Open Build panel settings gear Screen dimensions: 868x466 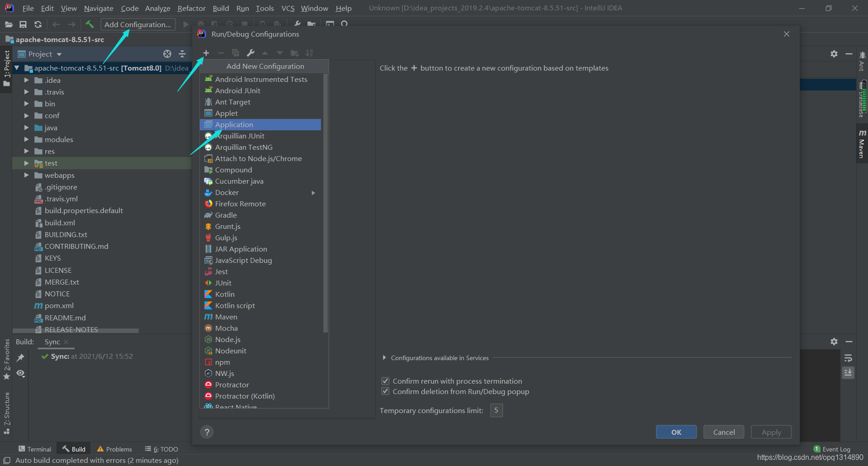pos(834,342)
